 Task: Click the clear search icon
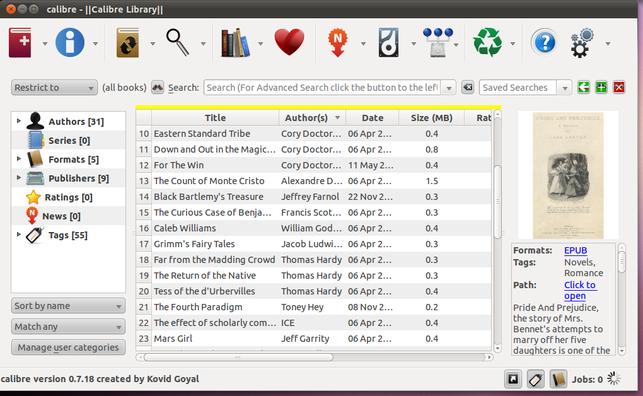pos(467,87)
